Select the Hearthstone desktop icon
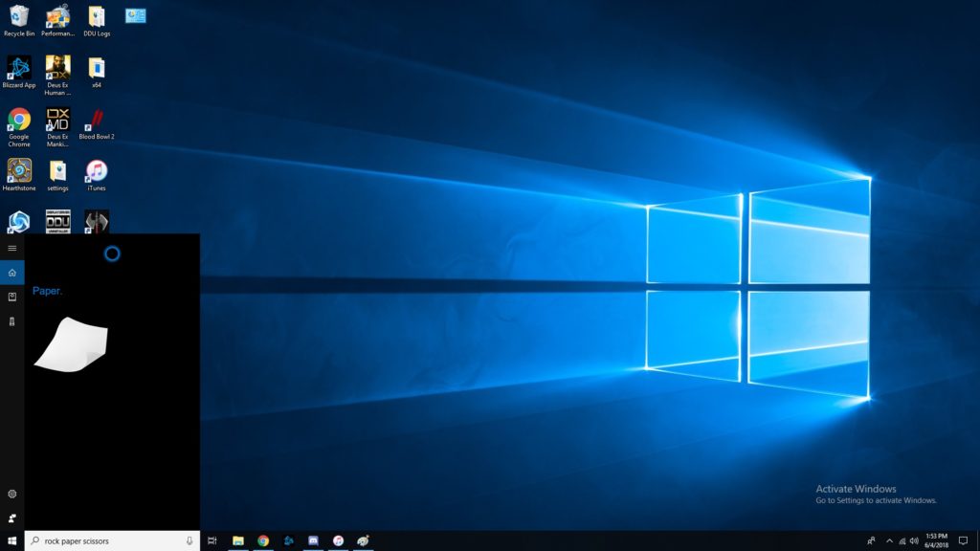This screenshot has height=551, width=980. click(x=19, y=174)
